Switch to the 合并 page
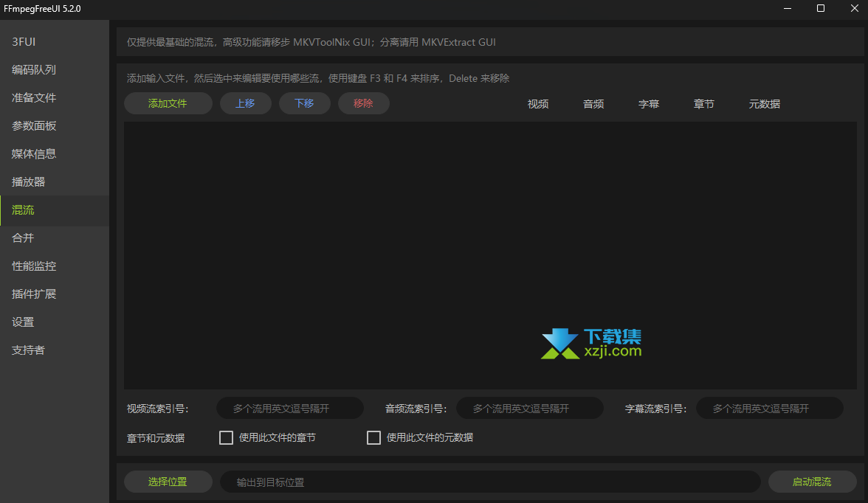The height and width of the screenshot is (503, 868). 55,238
